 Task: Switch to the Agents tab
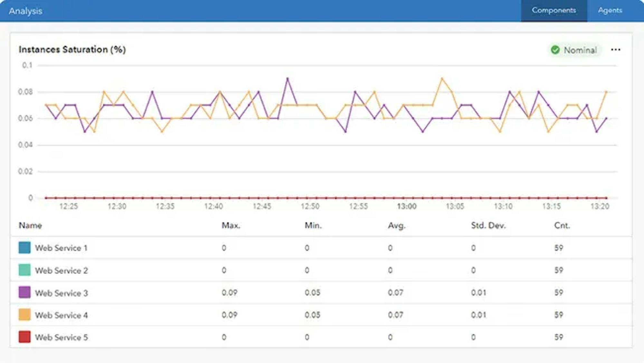point(610,10)
